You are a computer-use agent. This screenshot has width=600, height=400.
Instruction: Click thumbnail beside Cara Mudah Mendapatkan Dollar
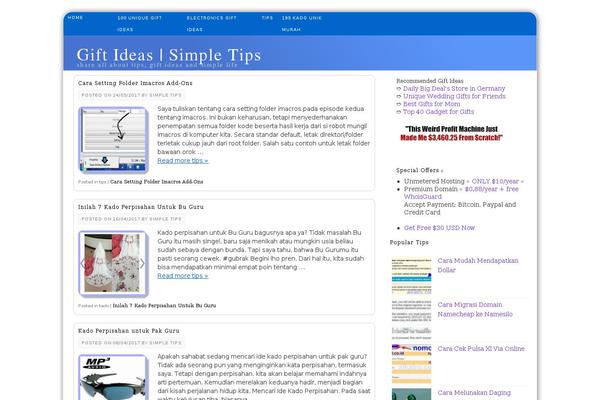pyautogui.click(x=411, y=276)
